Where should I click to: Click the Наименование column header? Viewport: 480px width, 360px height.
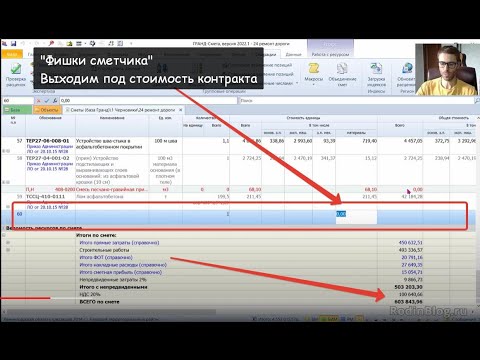coord(112,118)
